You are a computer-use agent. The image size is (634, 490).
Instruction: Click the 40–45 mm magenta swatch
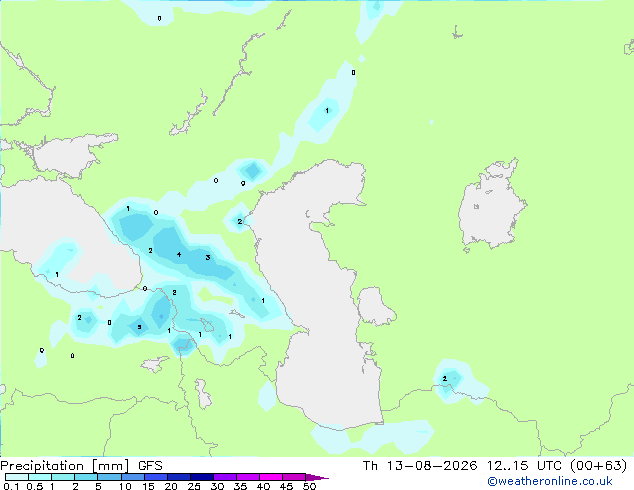pos(271,477)
